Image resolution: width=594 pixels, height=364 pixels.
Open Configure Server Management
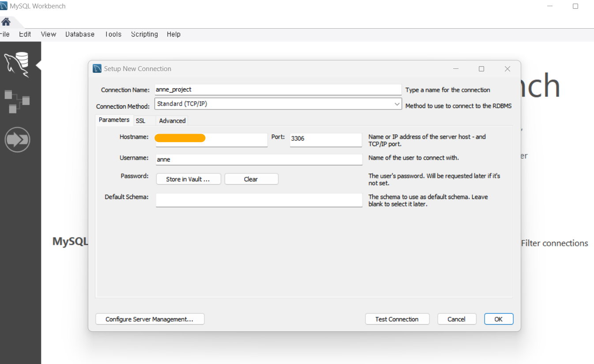pyautogui.click(x=150, y=319)
